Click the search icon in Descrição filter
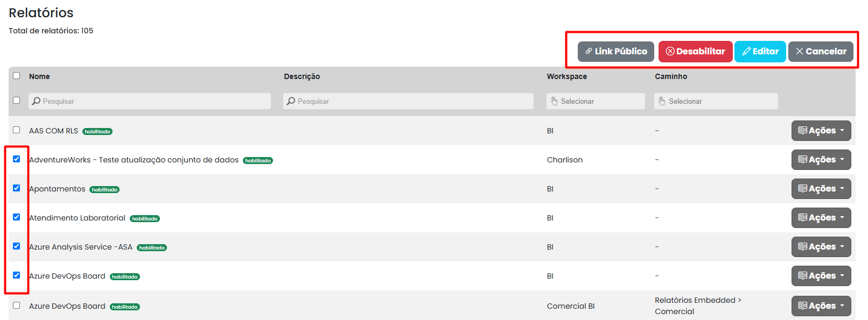Image resolution: width=868 pixels, height=320 pixels. [x=291, y=101]
